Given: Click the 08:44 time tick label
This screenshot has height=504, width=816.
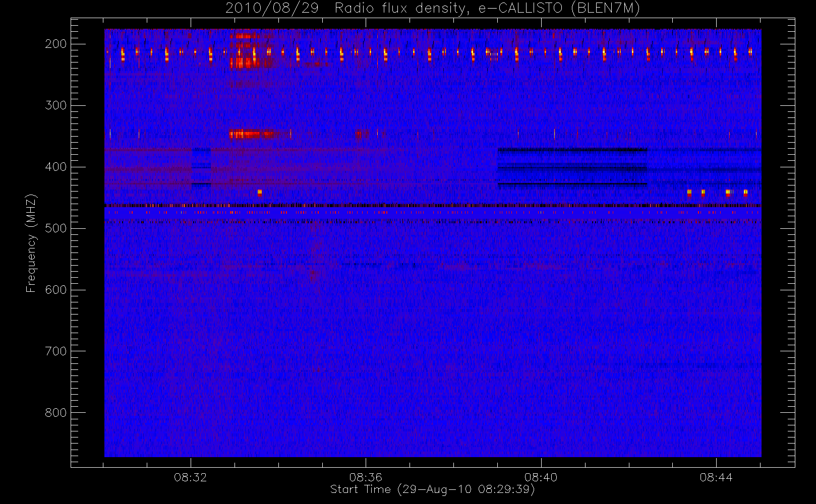Looking at the screenshot, I should (x=716, y=477).
